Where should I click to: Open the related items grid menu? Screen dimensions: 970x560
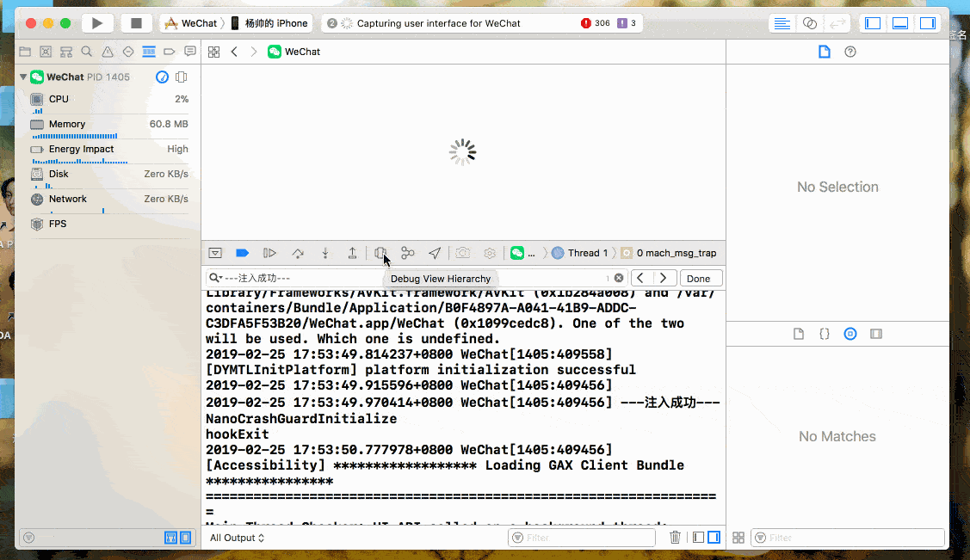click(214, 52)
